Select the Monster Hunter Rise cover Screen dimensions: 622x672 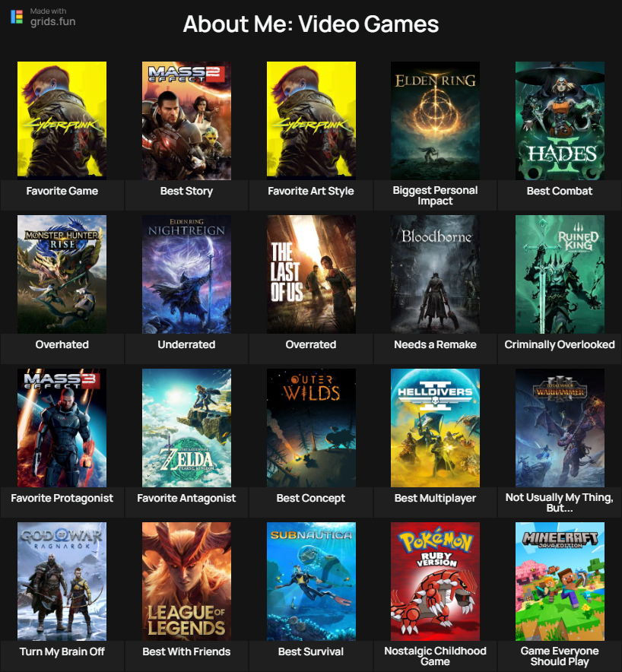tap(62, 274)
